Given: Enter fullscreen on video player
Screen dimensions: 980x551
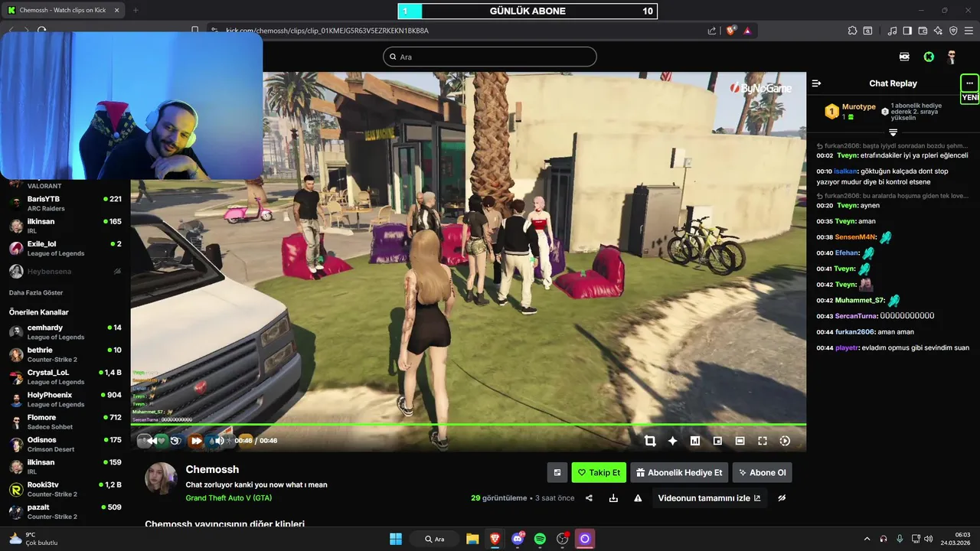Looking at the screenshot, I should pyautogui.click(x=763, y=441).
